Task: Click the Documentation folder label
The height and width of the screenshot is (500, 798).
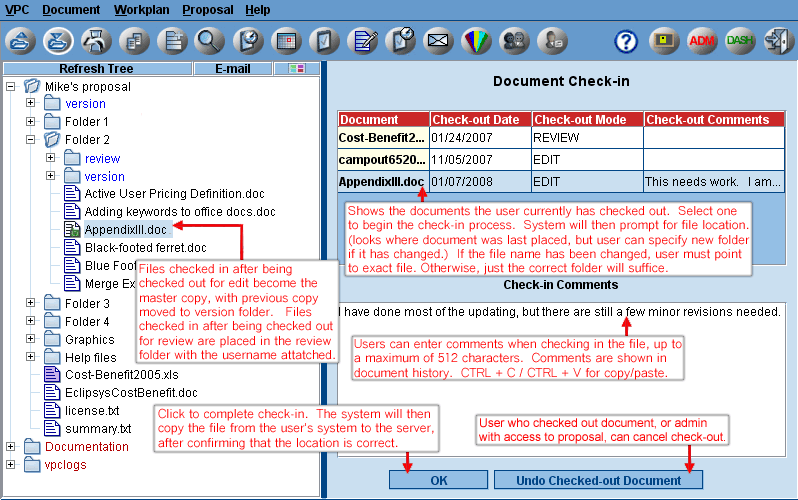Action: tap(87, 447)
